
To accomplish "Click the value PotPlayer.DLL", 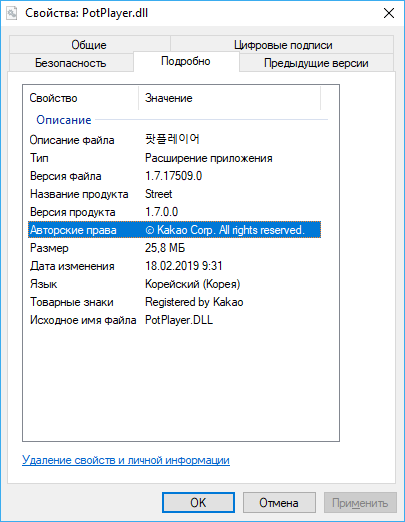I will [179, 320].
